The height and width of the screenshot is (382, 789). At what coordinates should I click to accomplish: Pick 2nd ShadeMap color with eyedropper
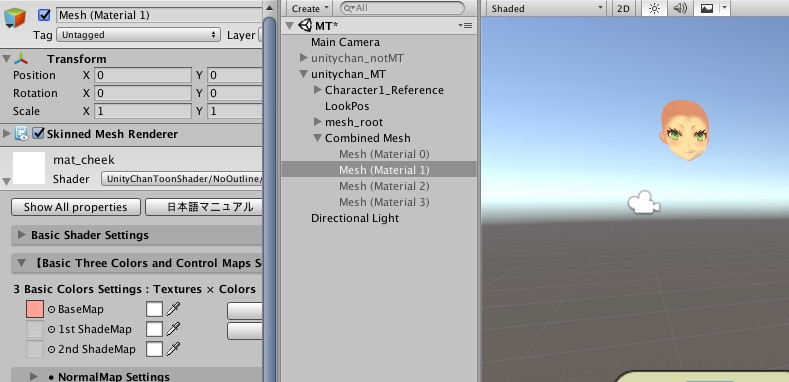tap(173, 349)
